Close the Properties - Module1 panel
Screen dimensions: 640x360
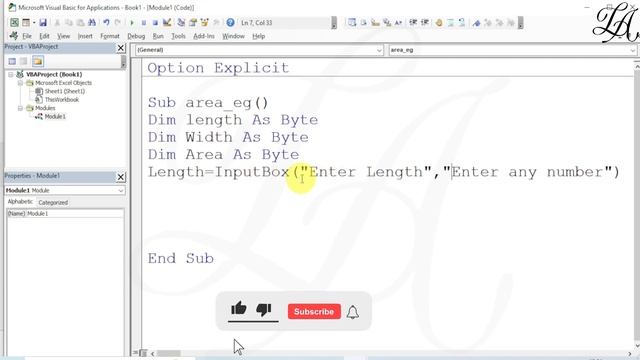pyautogui.click(x=121, y=177)
